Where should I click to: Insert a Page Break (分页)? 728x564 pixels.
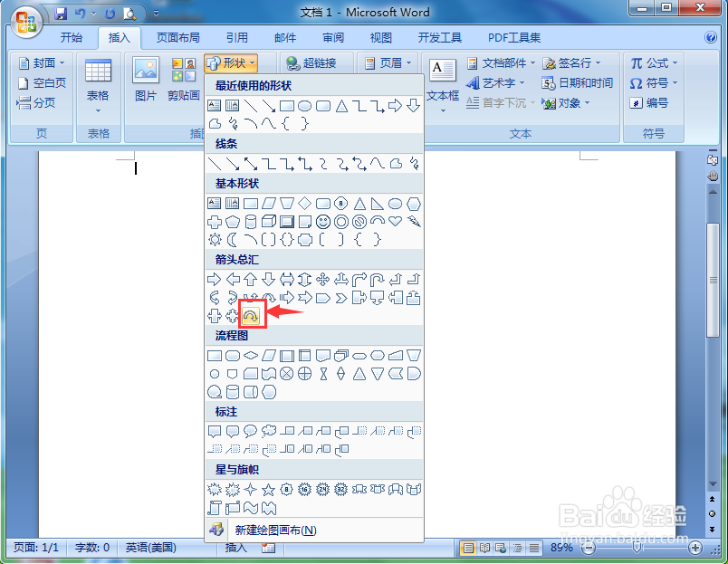(36, 102)
